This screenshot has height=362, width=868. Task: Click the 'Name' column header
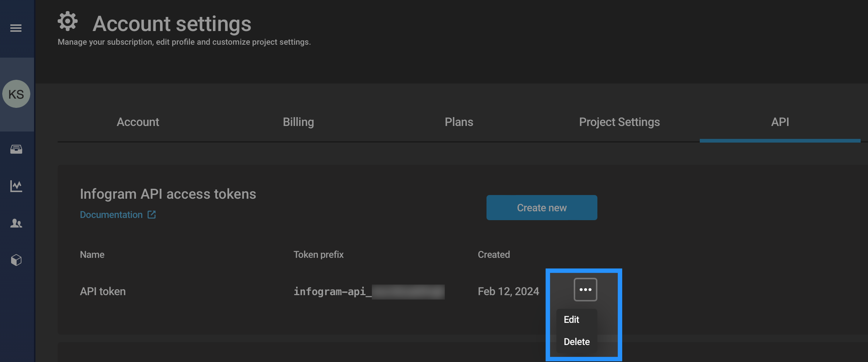click(x=92, y=255)
